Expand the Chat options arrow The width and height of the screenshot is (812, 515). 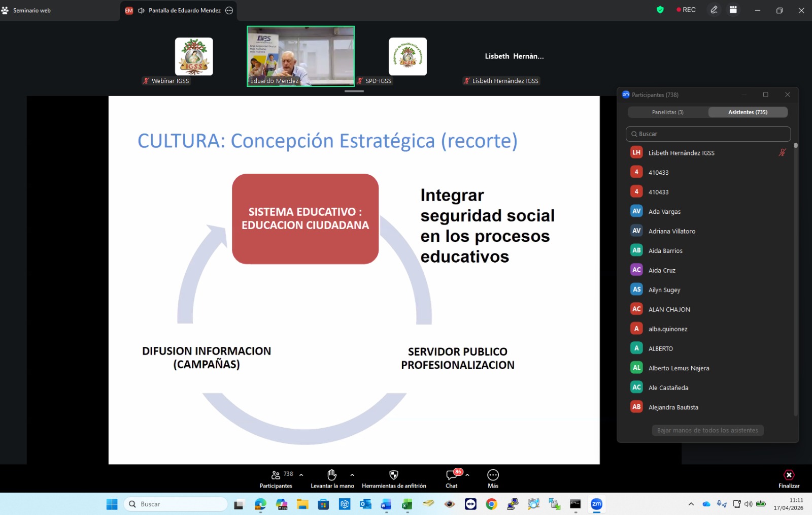[x=467, y=475]
